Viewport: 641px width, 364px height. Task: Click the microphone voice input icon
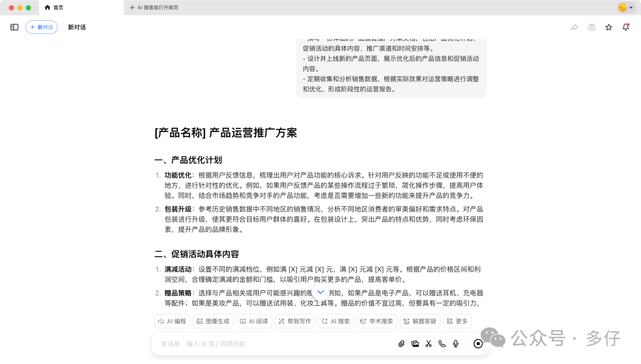[x=456, y=344]
